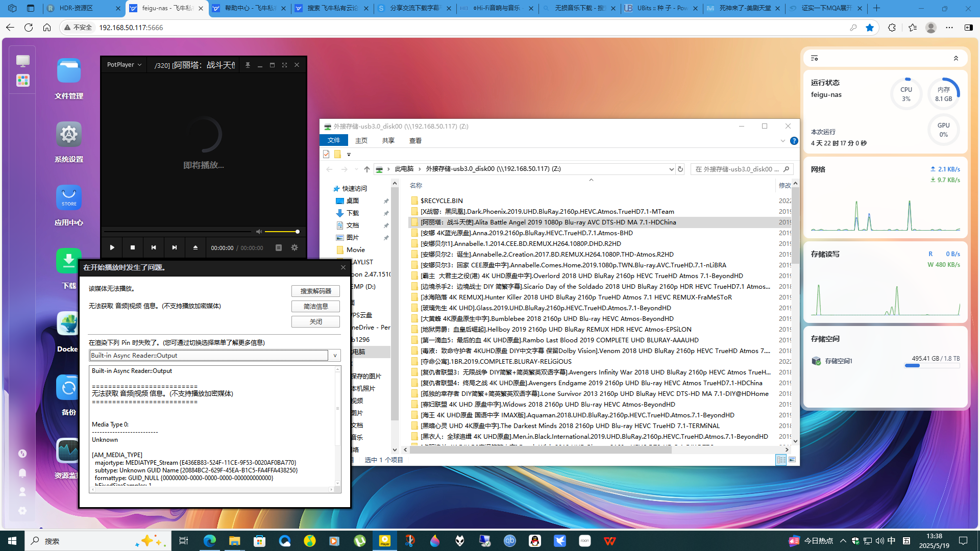Toggle PotPlayer fullscreen mode
The height and width of the screenshot is (551, 980).
(284, 65)
